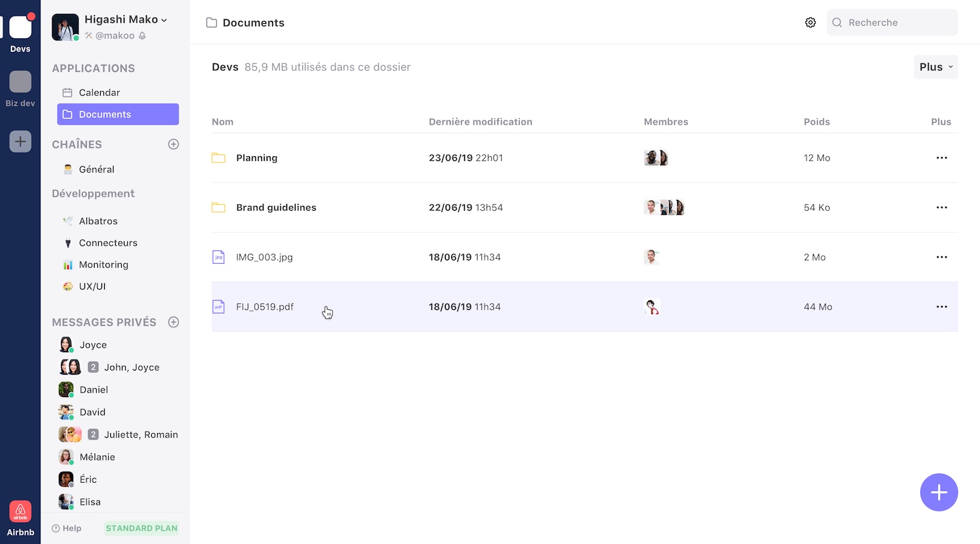The height and width of the screenshot is (544, 980).
Task: Click the Recherche search field
Action: click(898, 22)
